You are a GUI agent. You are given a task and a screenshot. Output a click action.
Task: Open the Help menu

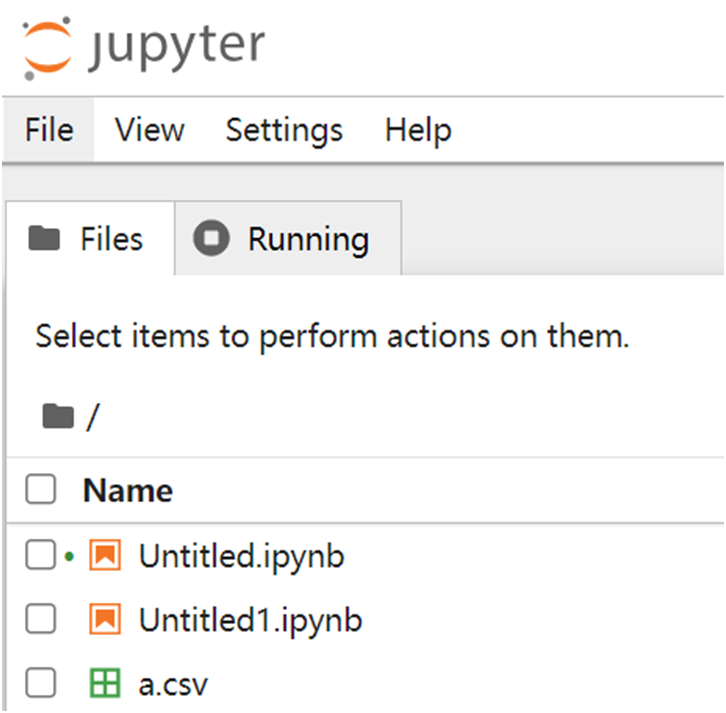tap(418, 130)
